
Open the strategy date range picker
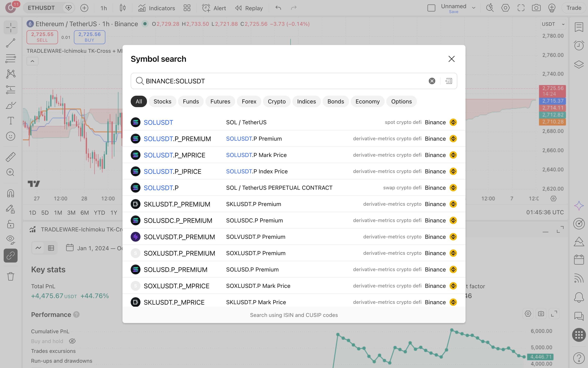click(x=95, y=248)
